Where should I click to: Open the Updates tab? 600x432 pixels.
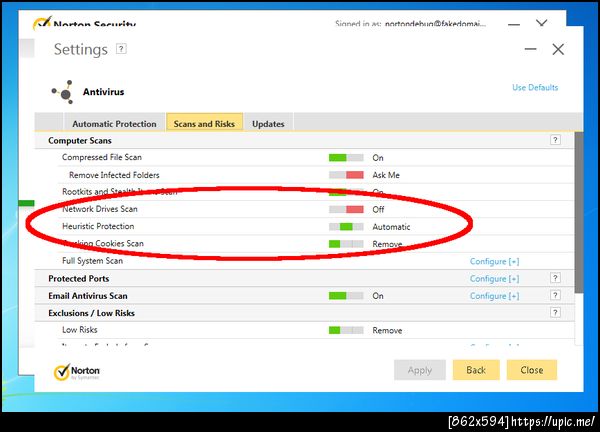(268, 124)
